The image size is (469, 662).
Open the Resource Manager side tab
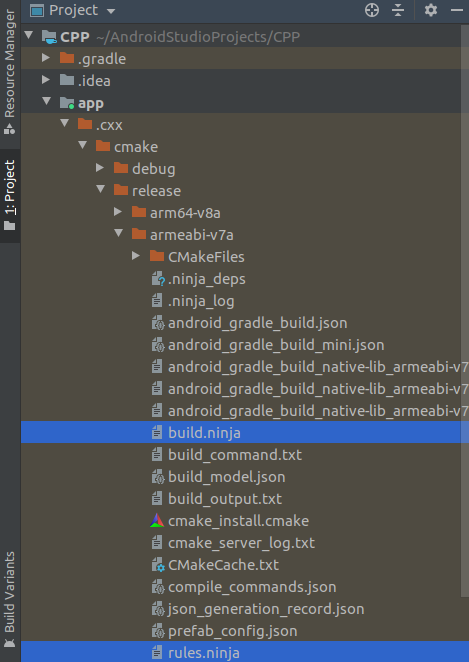[9, 72]
